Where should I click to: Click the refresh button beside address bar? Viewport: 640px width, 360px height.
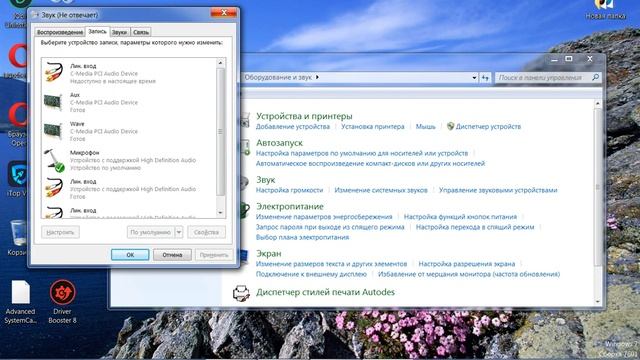coord(485,78)
